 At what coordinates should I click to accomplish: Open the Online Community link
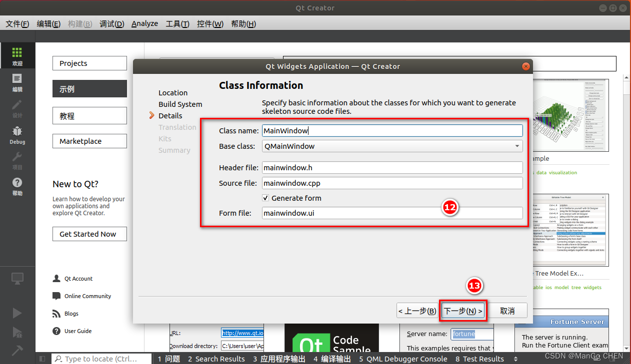click(x=87, y=296)
